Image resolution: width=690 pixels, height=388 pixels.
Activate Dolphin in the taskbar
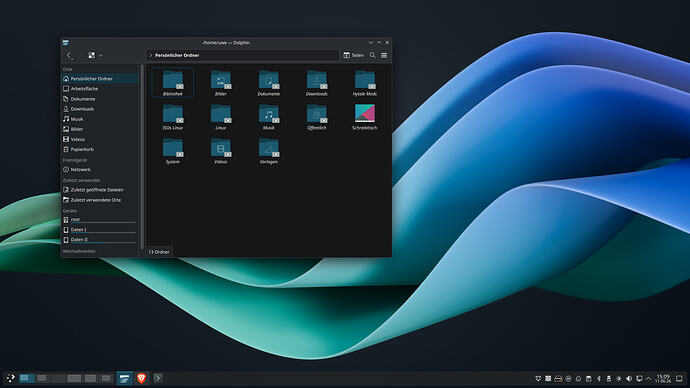125,378
